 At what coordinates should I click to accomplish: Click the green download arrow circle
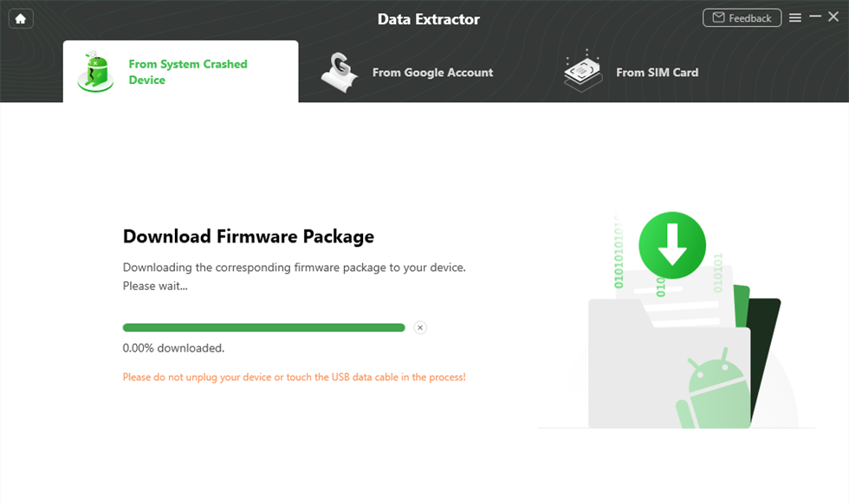[x=672, y=246]
